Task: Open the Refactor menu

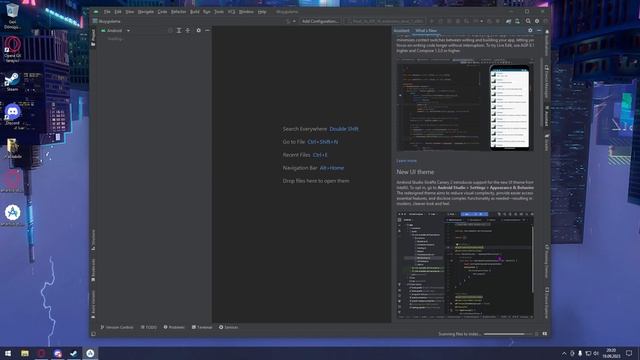Action: click(178, 12)
